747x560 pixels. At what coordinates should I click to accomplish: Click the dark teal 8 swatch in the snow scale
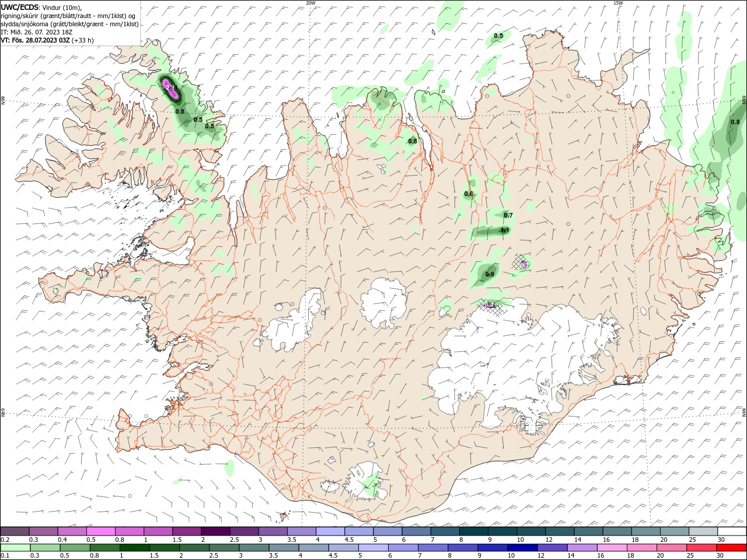pyautogui.click(x=474, y=531)
